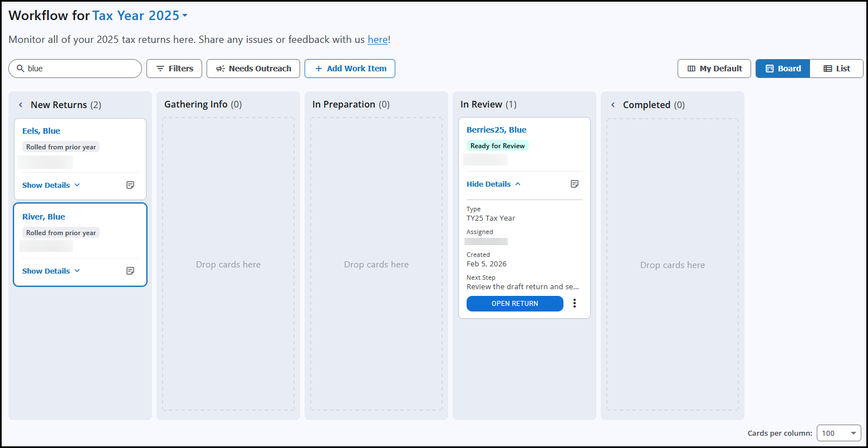Open notes icon on Eels, Blue card
The image size is (868, 448).
tap(130, 185)
